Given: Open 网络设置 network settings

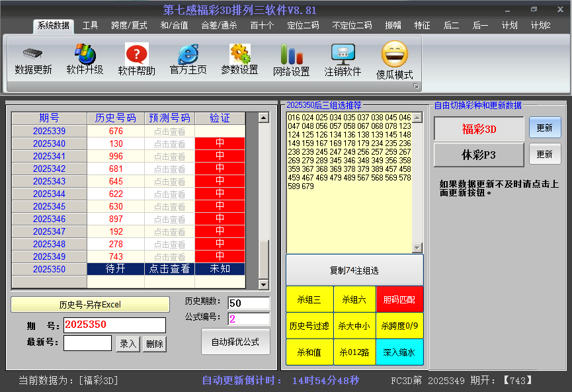Looking at the screenshot, I should tap(290, 59).
